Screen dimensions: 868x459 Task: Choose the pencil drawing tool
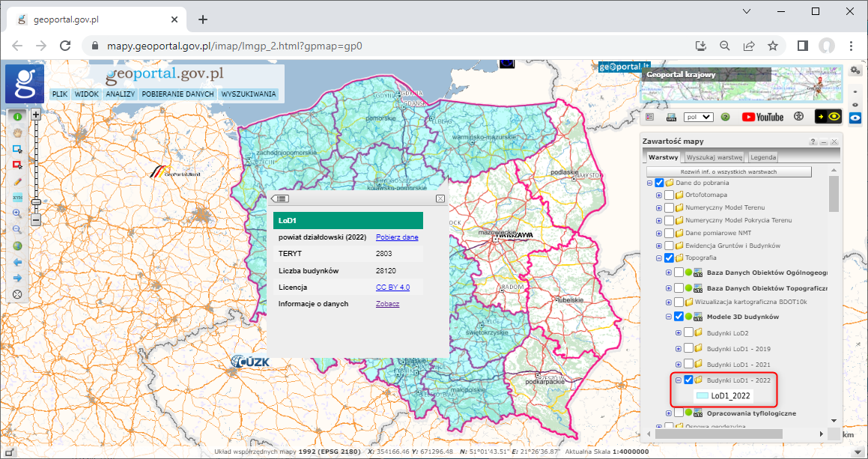17,181
